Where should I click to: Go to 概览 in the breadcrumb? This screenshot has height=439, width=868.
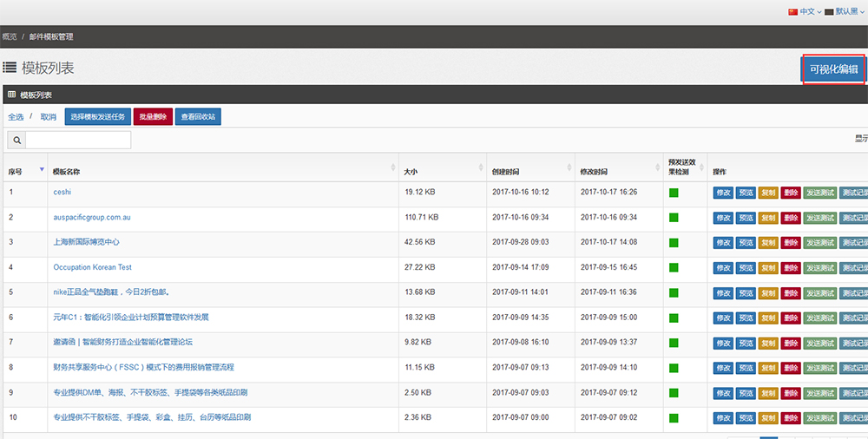(10, 37)
